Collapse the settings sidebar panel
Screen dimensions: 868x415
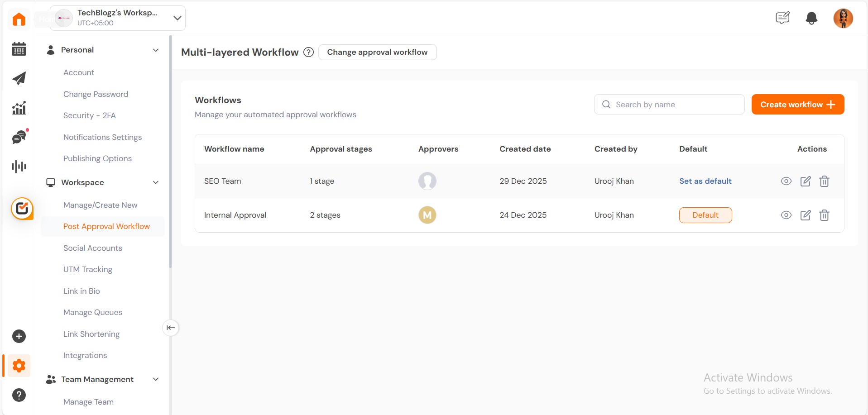coord(171,328)
